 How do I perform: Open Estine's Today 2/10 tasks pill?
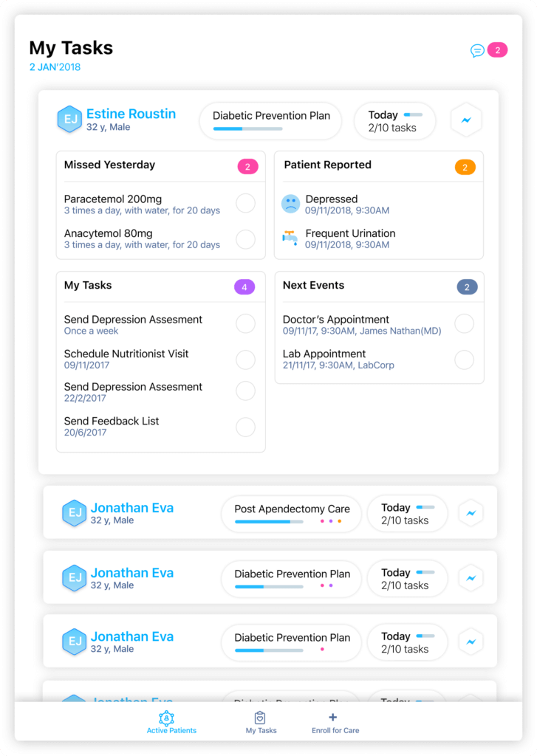[x=394, y=121]
